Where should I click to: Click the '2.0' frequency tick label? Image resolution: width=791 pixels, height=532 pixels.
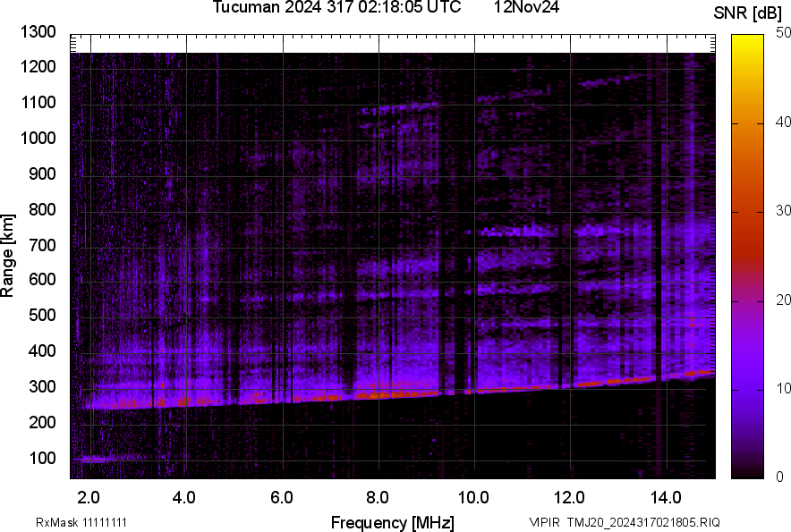[x=89, y=497]
